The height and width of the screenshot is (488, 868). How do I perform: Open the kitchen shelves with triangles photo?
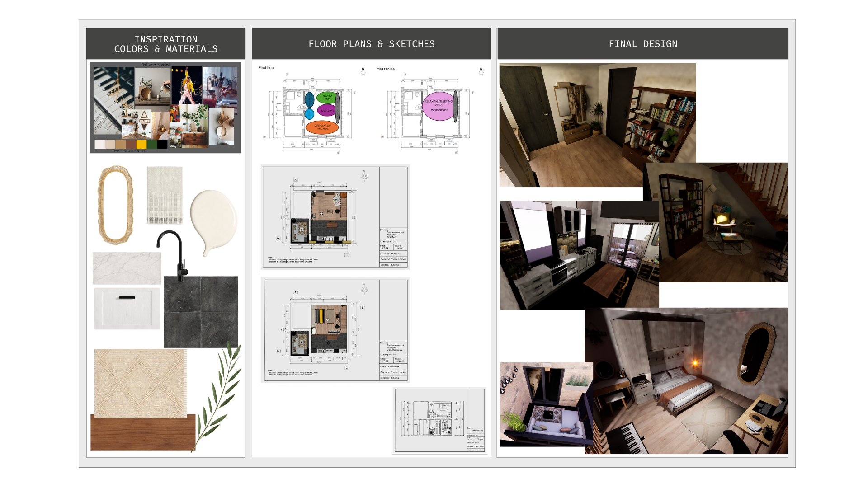click(x=136, y=124)
